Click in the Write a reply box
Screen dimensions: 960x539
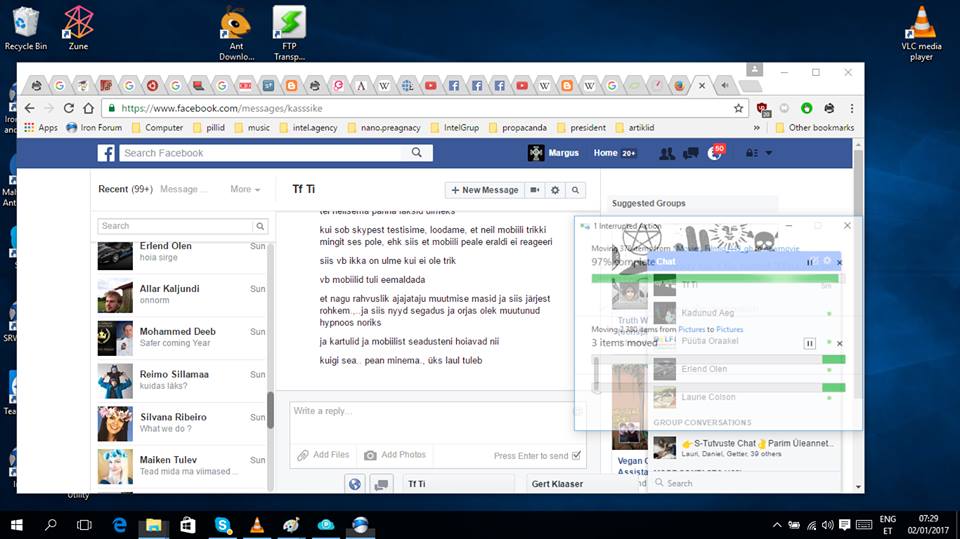pyautogui.click(x=437, y=423)
